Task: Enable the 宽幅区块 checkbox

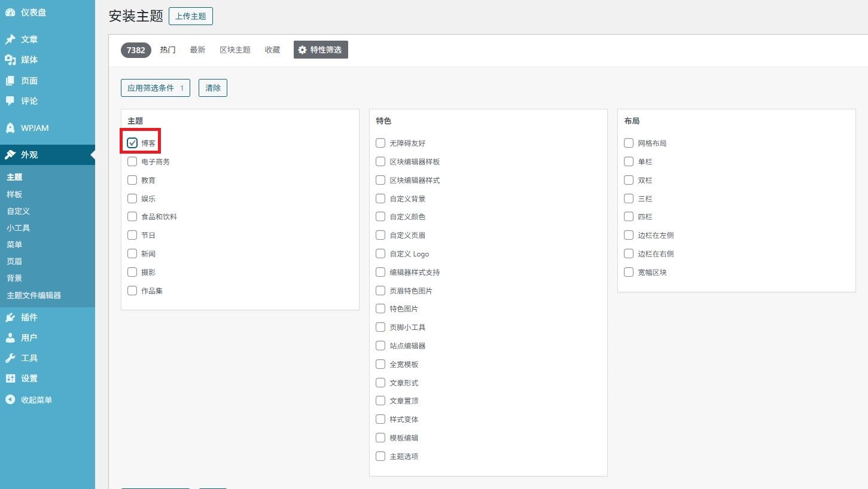Action: [629, 272]
